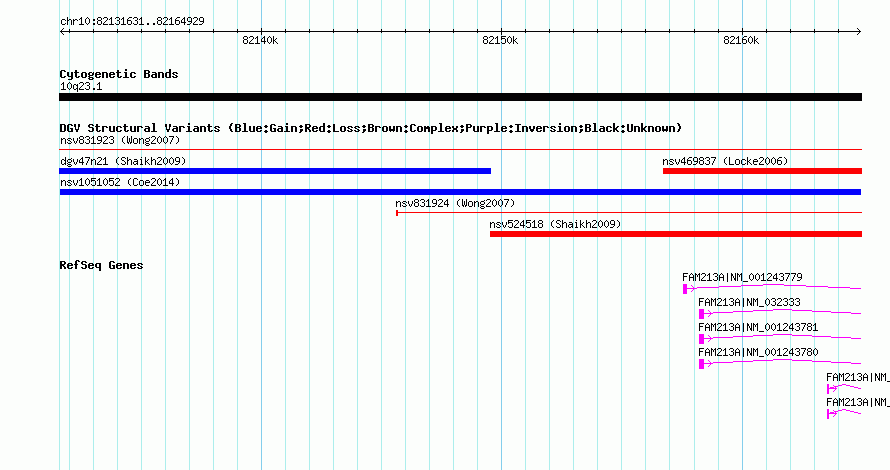Image resolution: width=890 pixels, height=470 pixels.
Task: Click the magenta exon glyph of NM_001243781
Action: (702, 339)
